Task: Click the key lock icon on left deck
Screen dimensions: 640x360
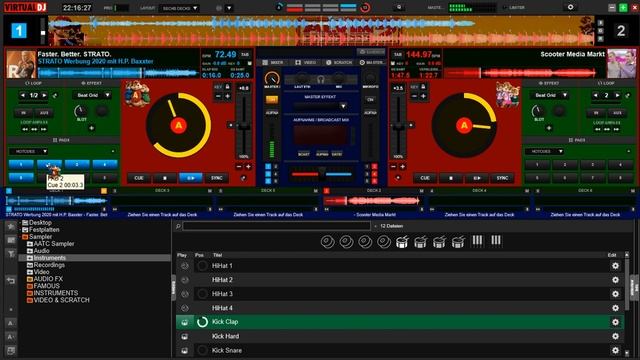Action: (227, 87)
